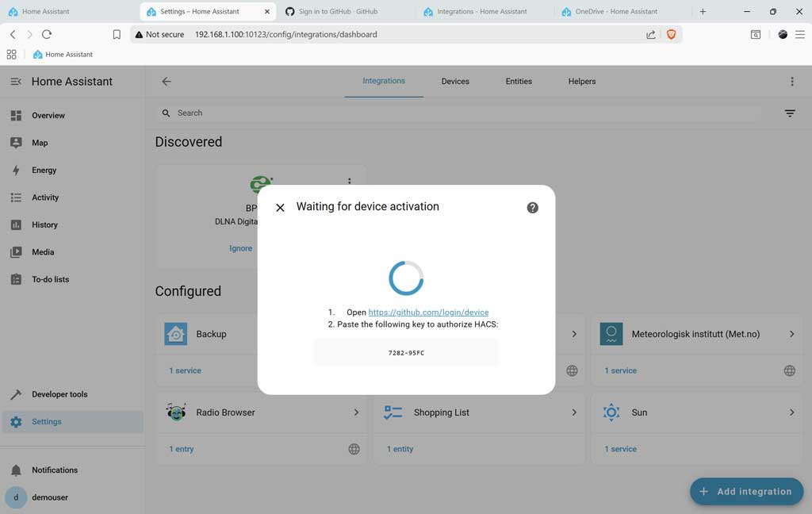Go to Activity in the sidebar

pyautogui.click(x=72, y=198)
